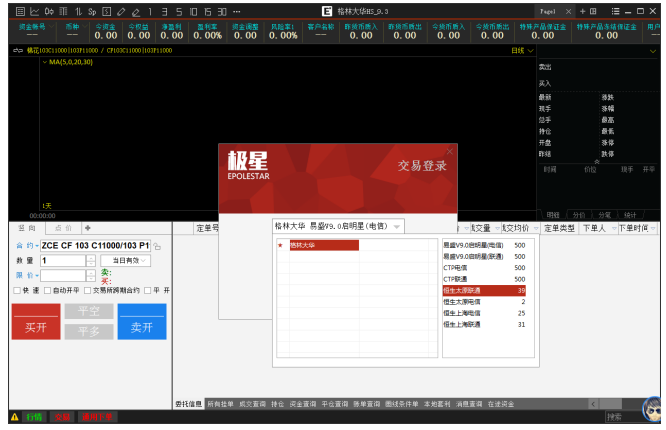Set the 10-minute period button
666x430 pixels.
(193, 11)
